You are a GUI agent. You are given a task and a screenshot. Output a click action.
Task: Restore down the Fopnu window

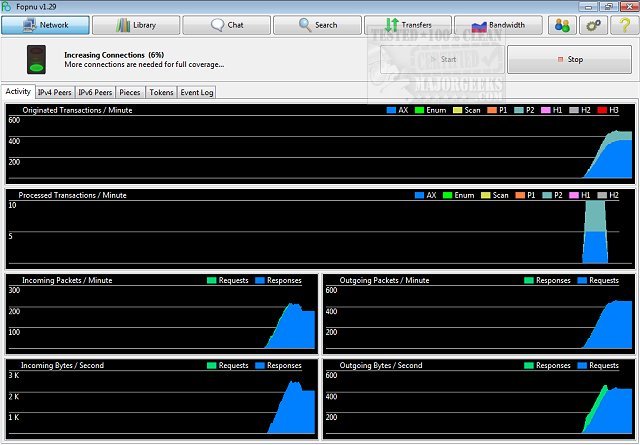tap(609, 7)
